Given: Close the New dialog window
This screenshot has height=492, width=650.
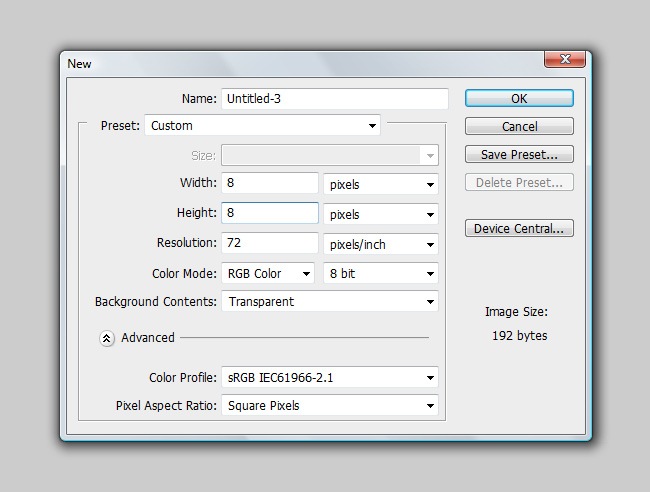Looking at the screenshot, I should (564, 61).
